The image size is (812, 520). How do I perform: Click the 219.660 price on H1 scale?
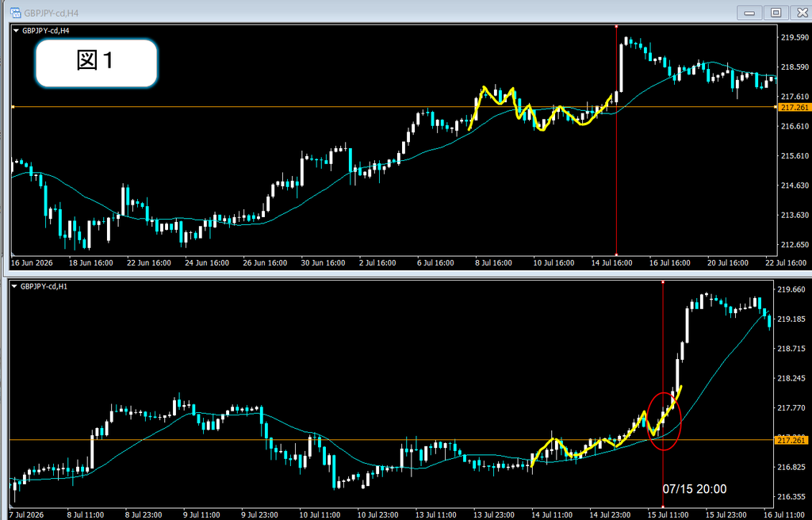791,289
